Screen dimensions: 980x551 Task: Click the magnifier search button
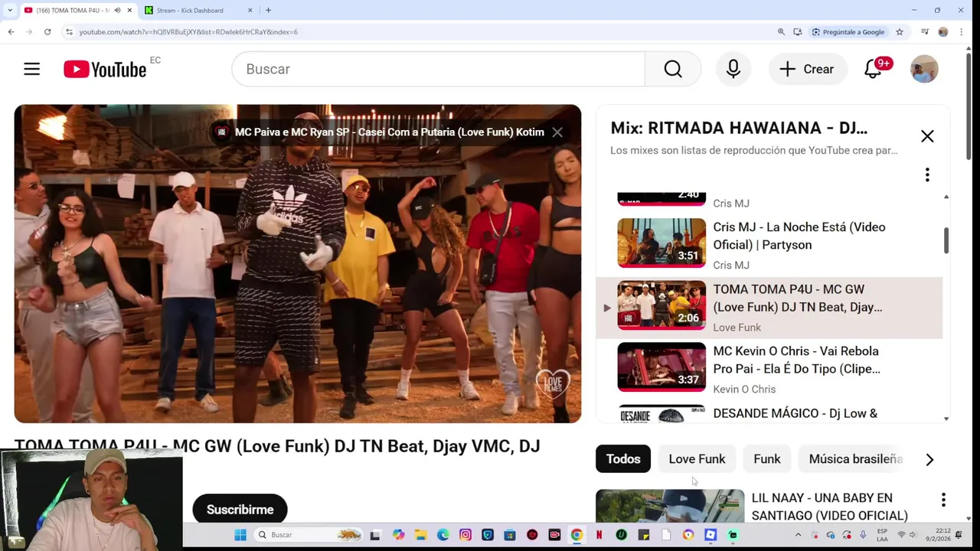pyautogui.click(x=673, y=69)
